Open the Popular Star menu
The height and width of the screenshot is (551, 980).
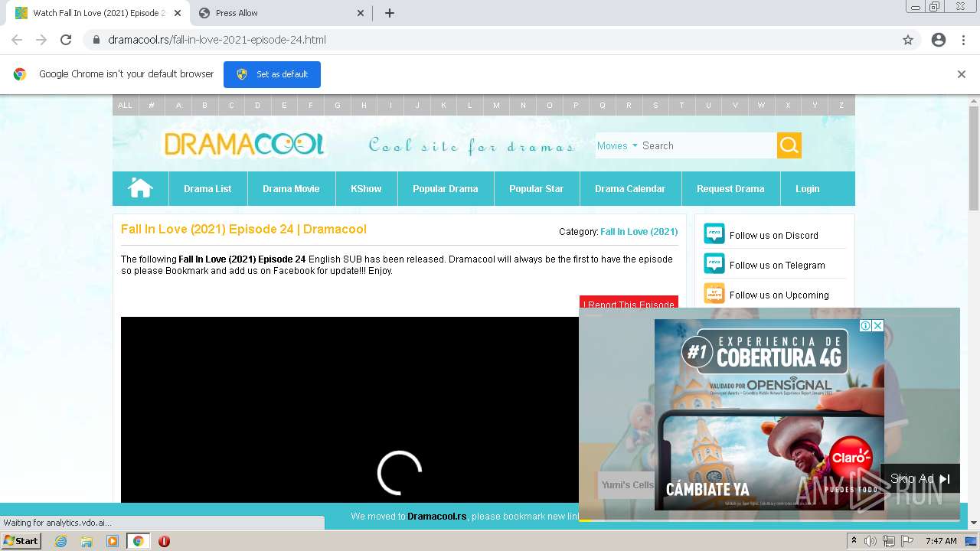tap(536, 188)
